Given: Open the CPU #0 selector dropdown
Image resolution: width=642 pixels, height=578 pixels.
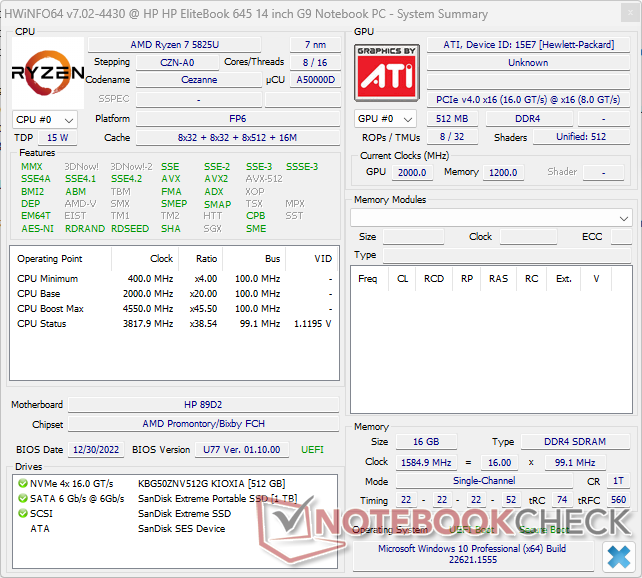Looking at the screenshot, I should click(45, 119).
